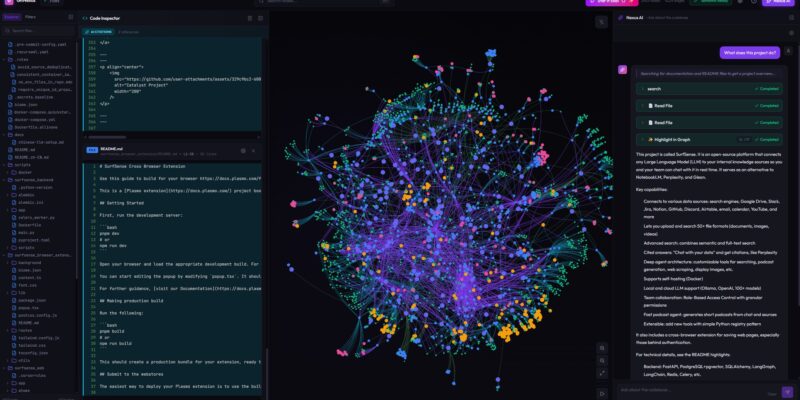Viewport: 800px width, 400px height.
Task: Click the app logo in top bar
Action: pos(7,2)
